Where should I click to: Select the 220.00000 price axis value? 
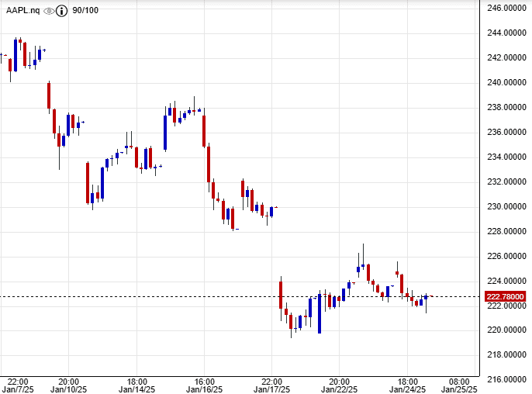[x=505, y=330]
